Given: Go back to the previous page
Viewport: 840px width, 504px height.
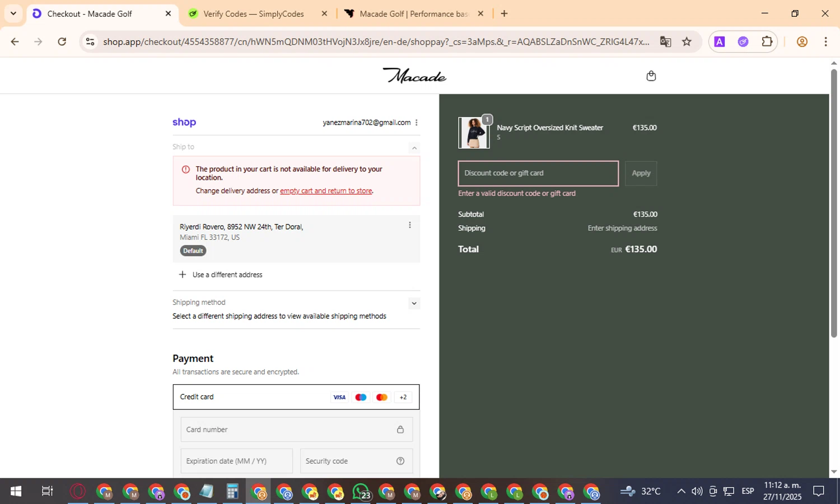Looking at the screenshot, I should 15,41.
